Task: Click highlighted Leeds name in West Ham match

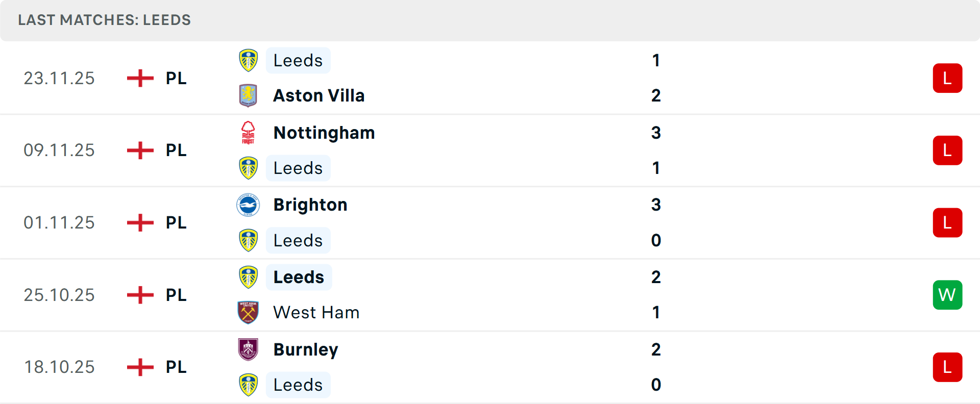Action: tap(299, 277)
